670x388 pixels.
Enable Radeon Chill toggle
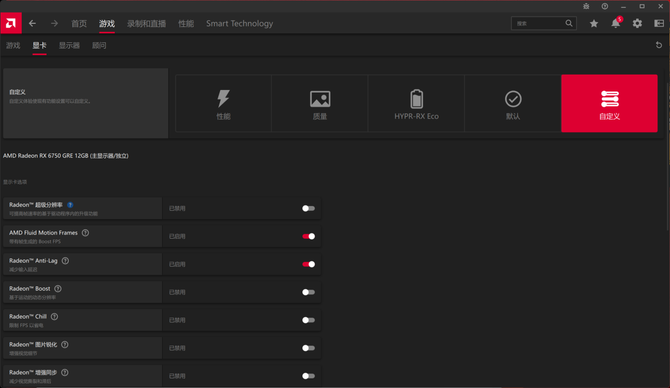point(308,320)
